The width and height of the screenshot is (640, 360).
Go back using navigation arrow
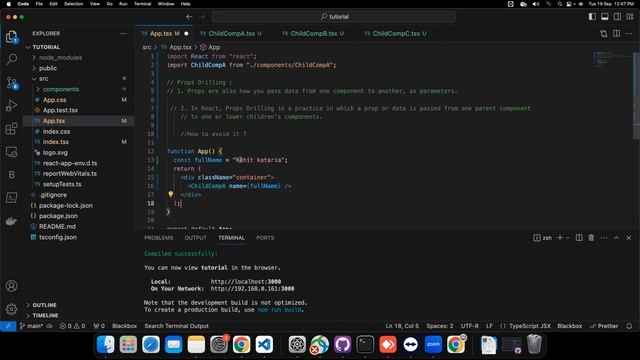[189, 17]
